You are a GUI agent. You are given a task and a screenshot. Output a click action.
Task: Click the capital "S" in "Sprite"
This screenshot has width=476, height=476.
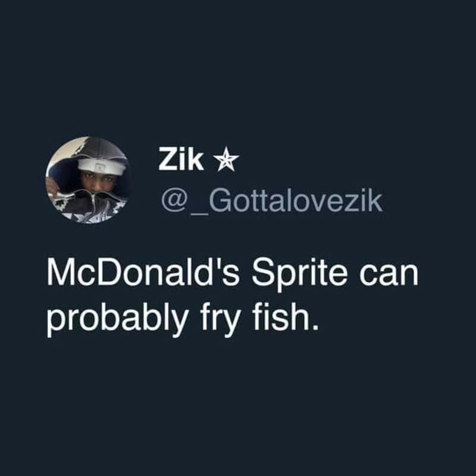[259, 274]
